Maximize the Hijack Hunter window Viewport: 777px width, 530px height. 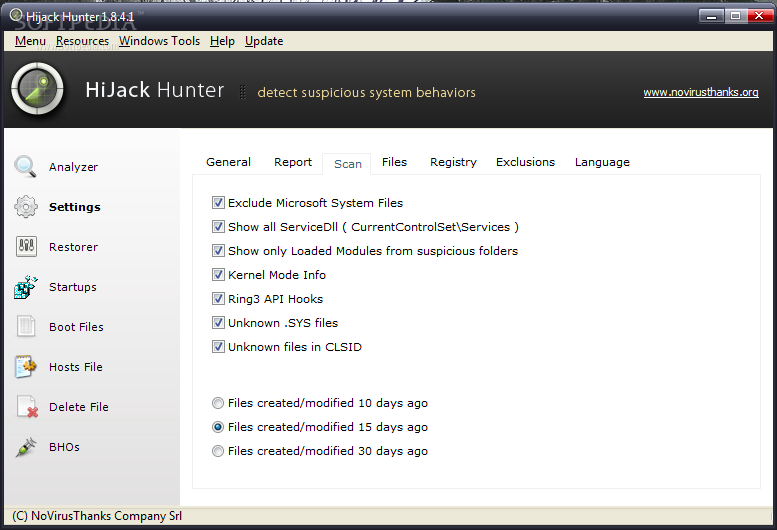click(x=735, y=16)
